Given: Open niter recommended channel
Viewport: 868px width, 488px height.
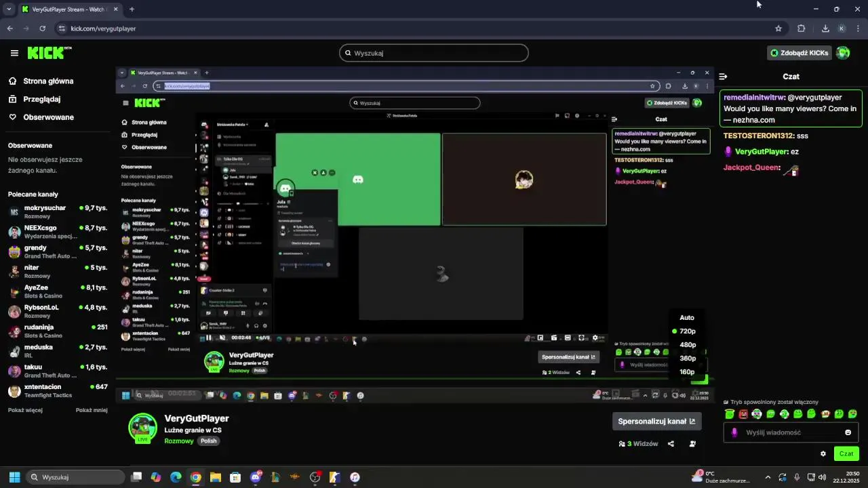Looking at the screenshot, I should (x=58, y=272).
